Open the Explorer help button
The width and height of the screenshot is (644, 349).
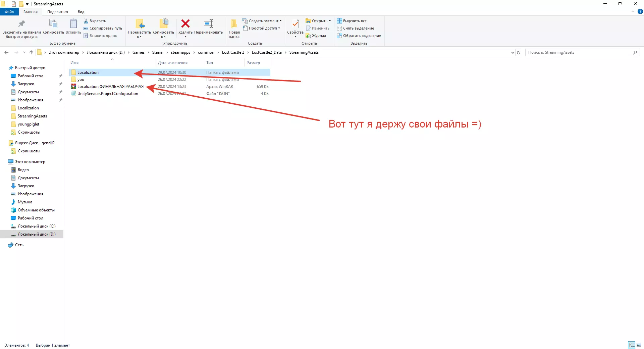pyautogui.click(x=640, y=11)
